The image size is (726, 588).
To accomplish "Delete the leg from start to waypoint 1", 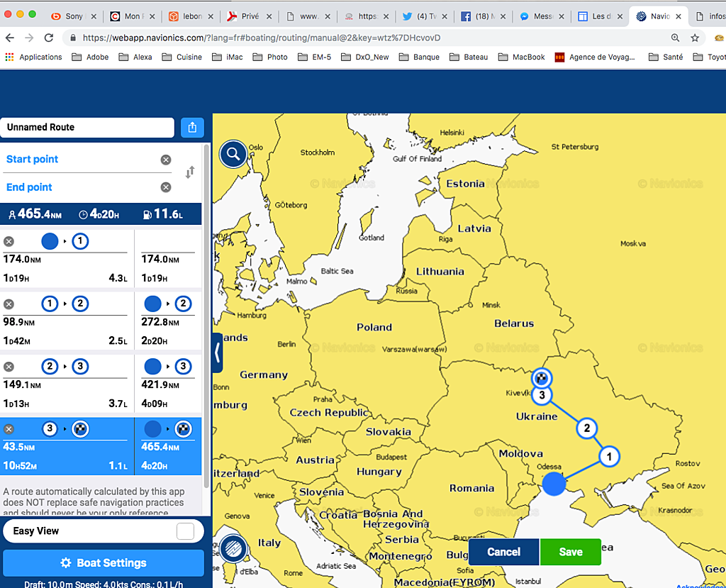I will [x=9, y=241].
